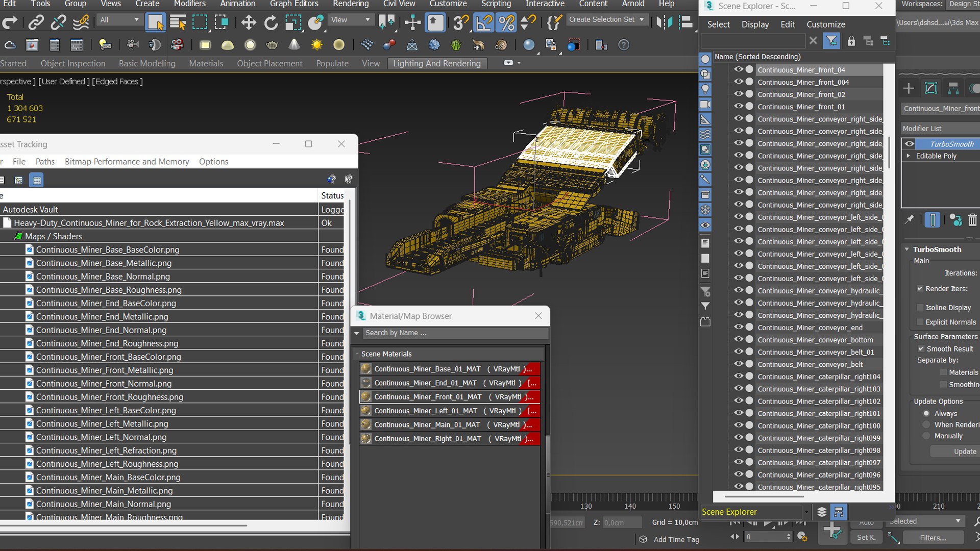Switch to the Object Placement ribbon tab
This screenshot has width=980, height=551.
point(269,63)
